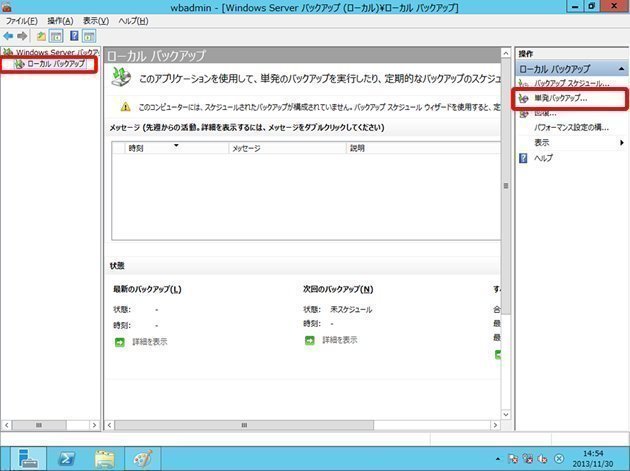Screen dimensions: 630x471
Task: Open the ファイル(F) menu
Action: coord(21,21)
